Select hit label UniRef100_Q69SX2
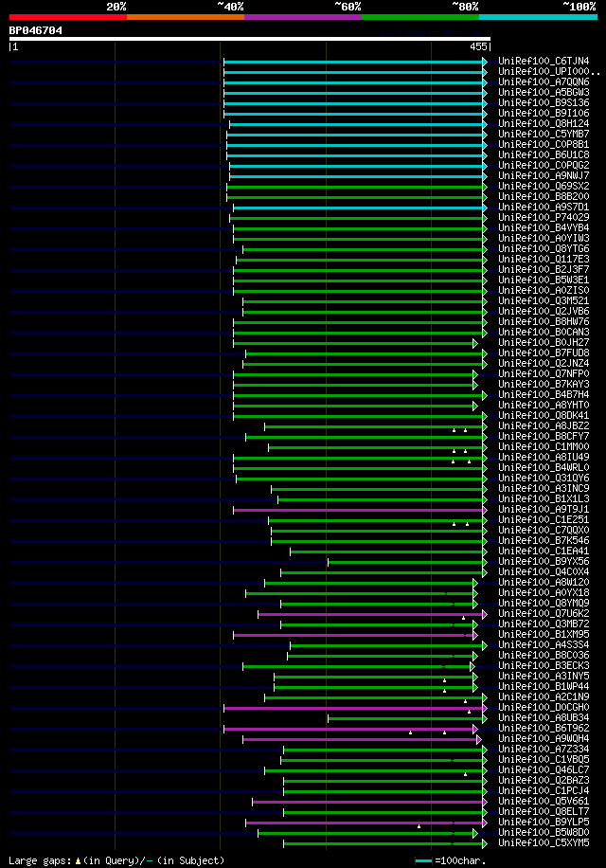The image size is (606, 868). [544, 186]
